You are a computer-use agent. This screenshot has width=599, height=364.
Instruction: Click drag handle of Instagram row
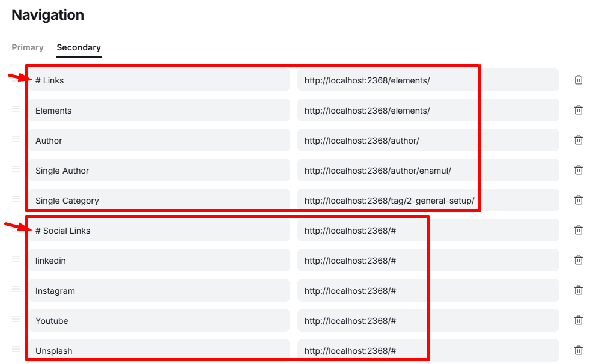tap(16, 289)
